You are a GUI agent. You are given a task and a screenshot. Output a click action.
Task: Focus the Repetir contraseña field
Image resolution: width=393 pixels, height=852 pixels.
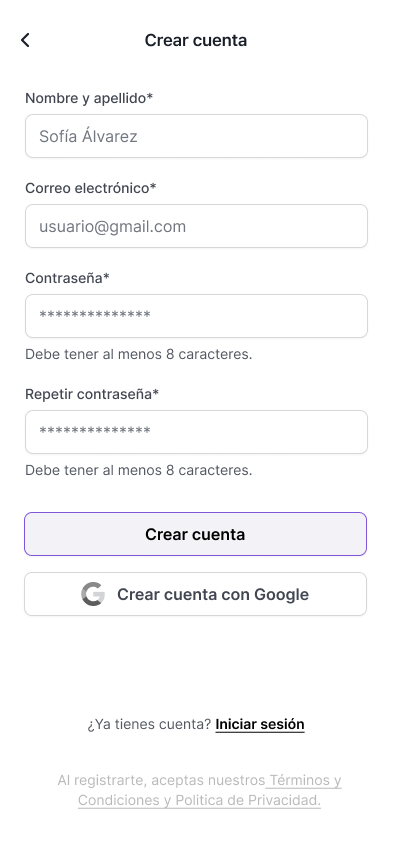pyautogui.click(x=196, y=432)
